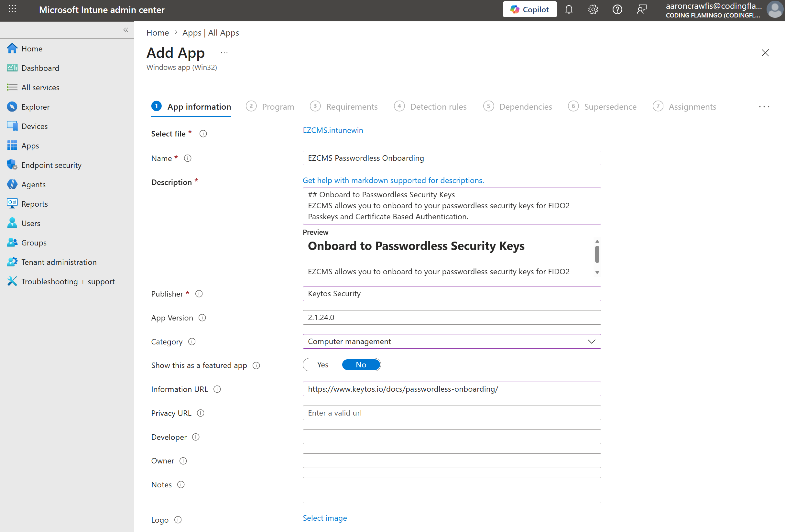Open Tenant administration section
Screen dimensions: 785x532
59,262
